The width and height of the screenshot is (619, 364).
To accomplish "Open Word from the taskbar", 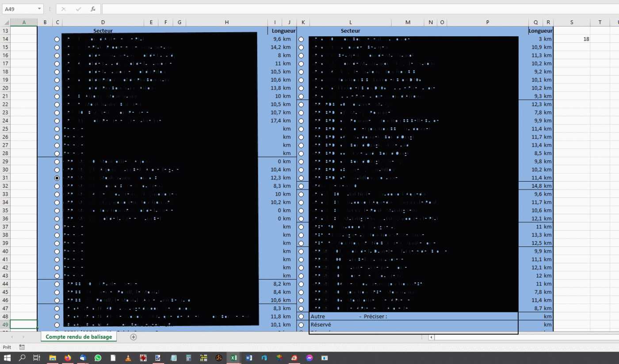I will [x=249, y=358].
